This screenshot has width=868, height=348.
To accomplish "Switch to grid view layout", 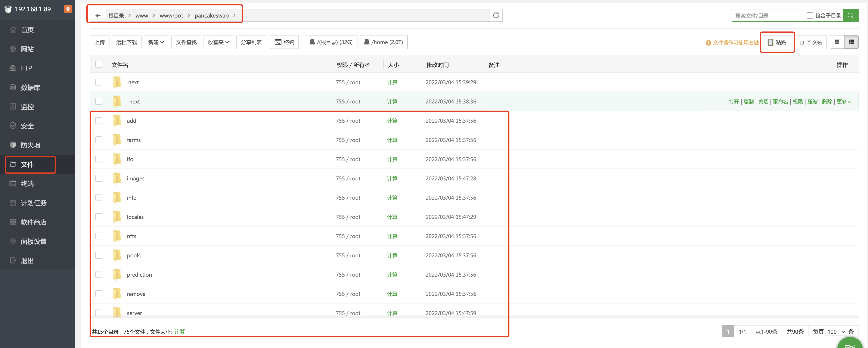I will [837, 42].
